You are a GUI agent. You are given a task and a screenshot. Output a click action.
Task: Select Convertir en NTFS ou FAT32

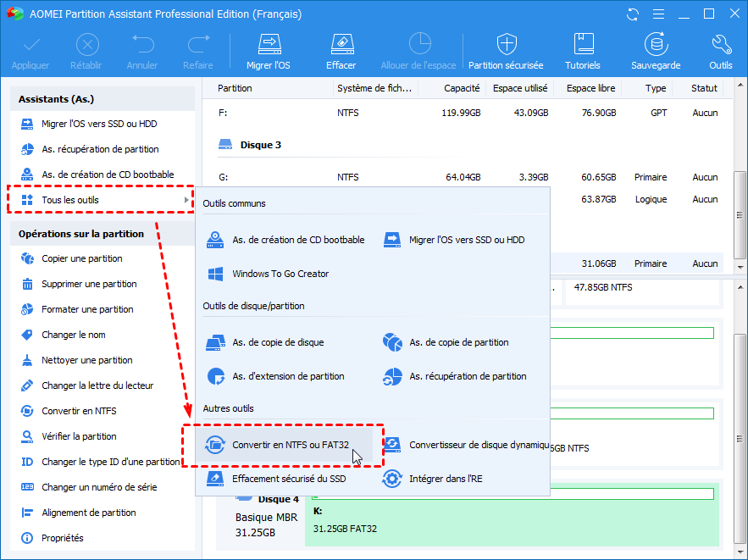click(284, 445)
